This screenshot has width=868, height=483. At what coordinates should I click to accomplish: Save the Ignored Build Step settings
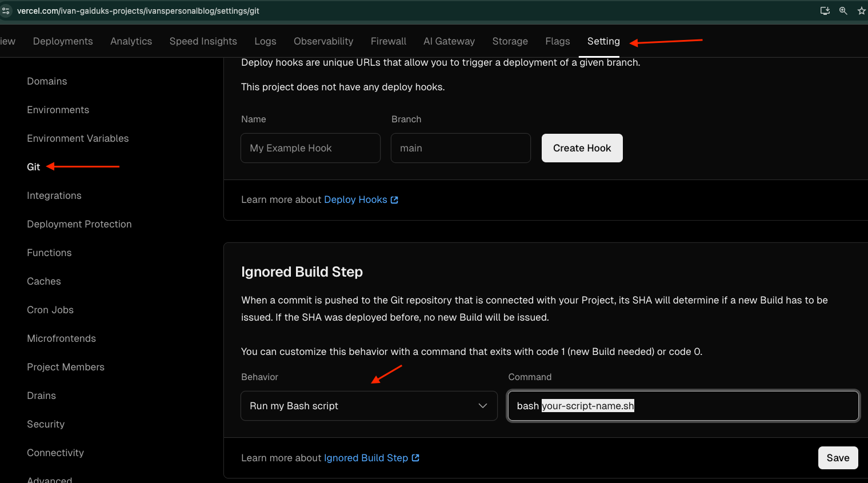point(838,457)
